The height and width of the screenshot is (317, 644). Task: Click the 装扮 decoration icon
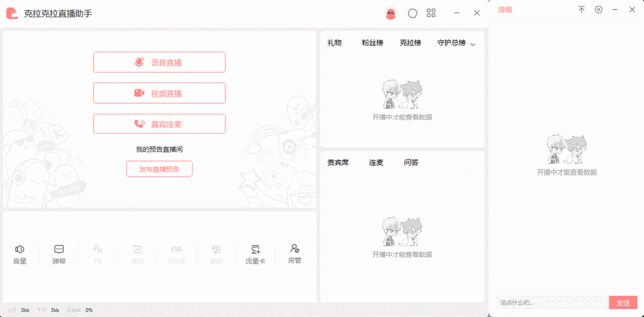216,254
